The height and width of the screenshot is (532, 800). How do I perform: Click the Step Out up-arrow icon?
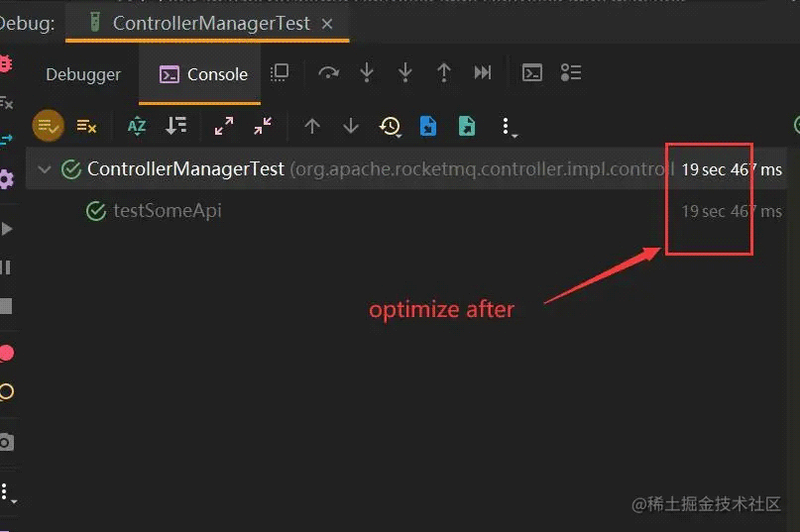point(444,73)
